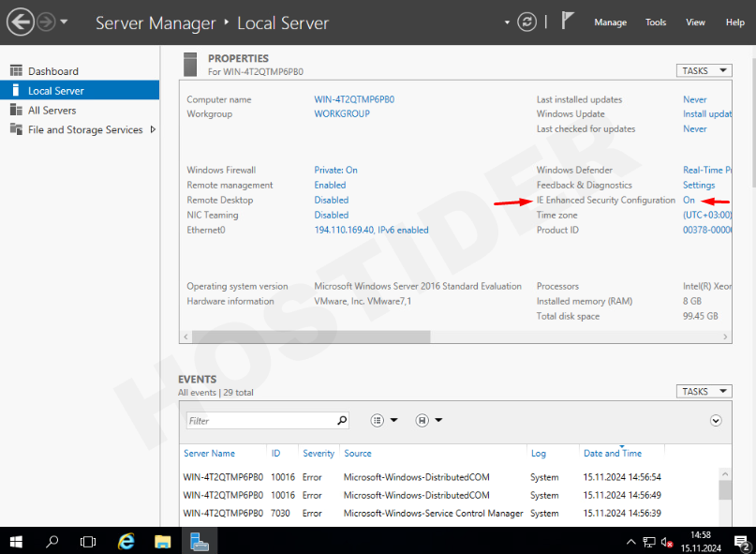The image size is (756, 554).
Task: Click the computer name WIN-4T2QTMP6PB0 link
Action: click(354, 99)
